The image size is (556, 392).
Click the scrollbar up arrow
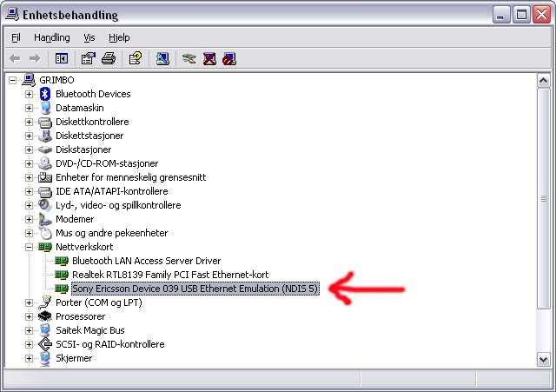pos(543,81)
